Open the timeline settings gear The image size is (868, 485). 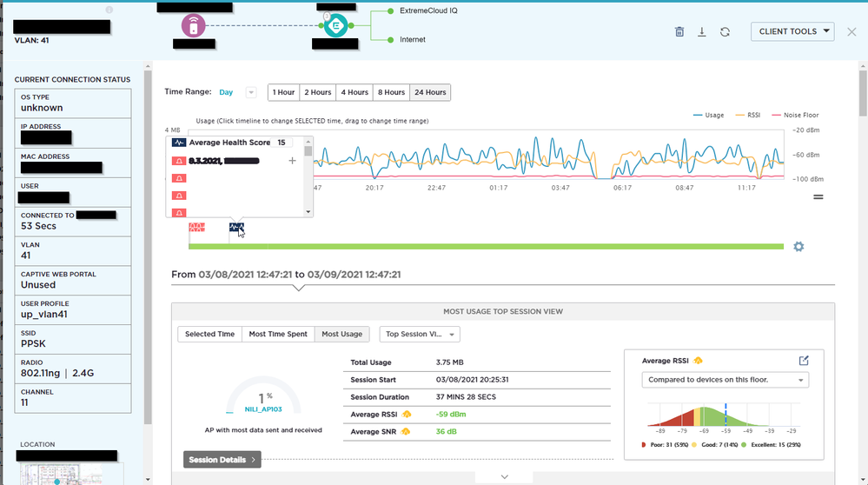point(798,246)
